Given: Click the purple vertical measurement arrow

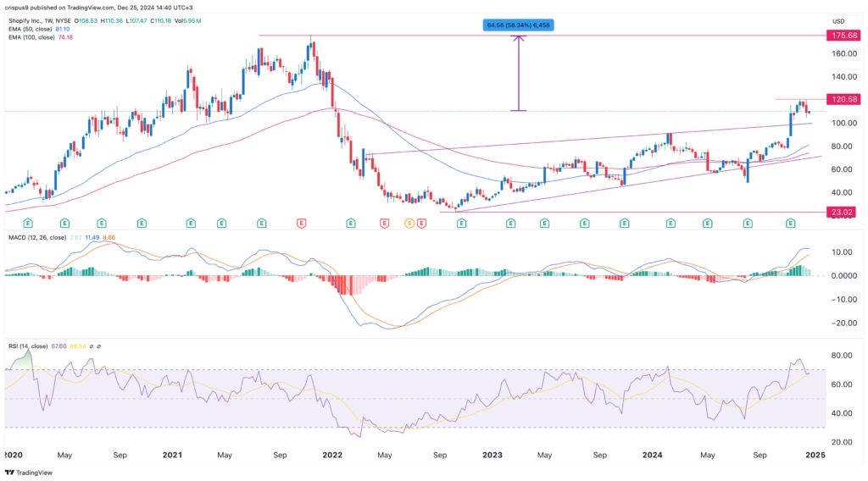Looking at the screenshot, I should (x=519, y=73).
